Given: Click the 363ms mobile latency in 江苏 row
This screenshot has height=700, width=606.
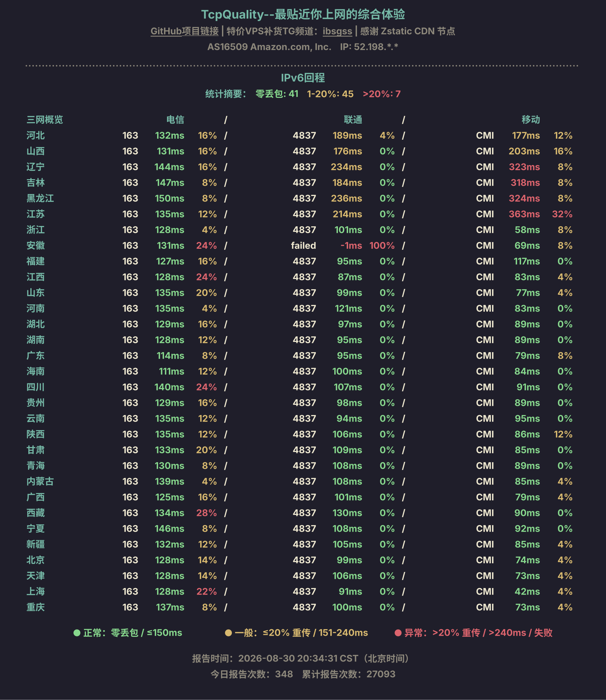Looking at the screenshot, I should coord(524,214).
